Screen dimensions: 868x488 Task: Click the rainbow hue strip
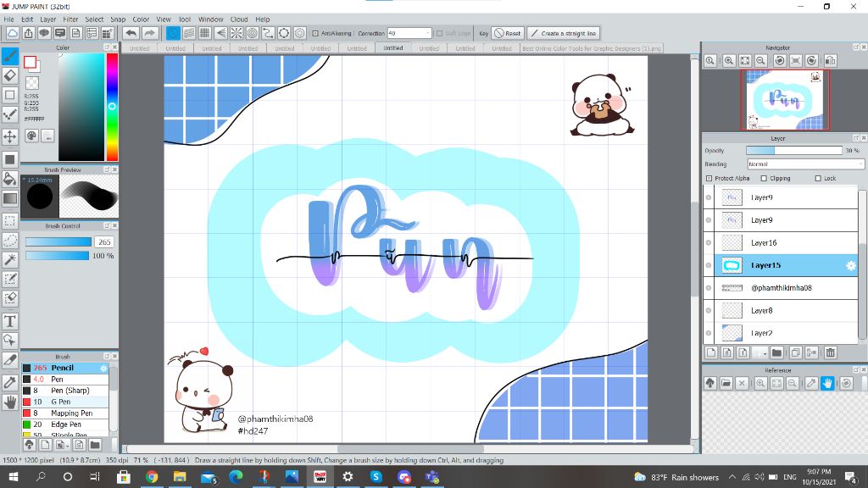(x=112, y=108)
